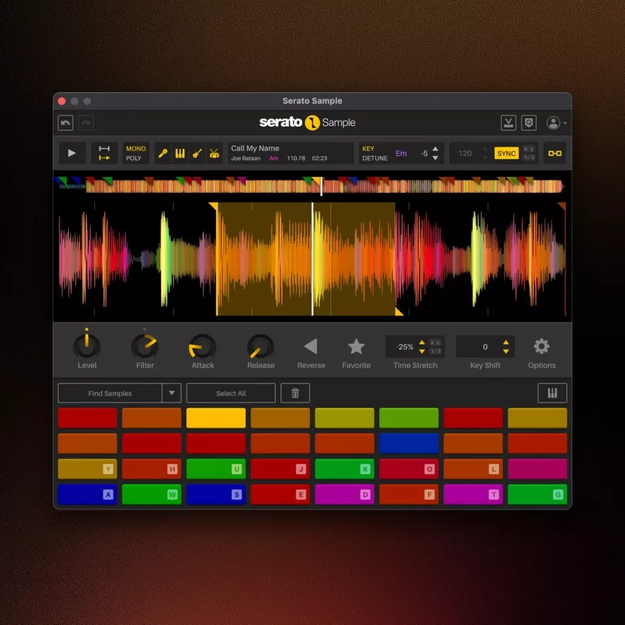Switch voice mode to POLY

coord(134,158)
